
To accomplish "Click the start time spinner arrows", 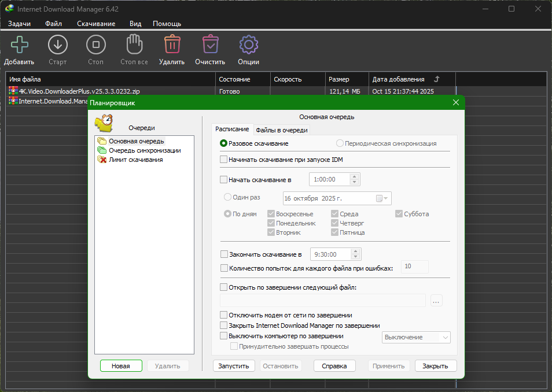I will (355, 180).
